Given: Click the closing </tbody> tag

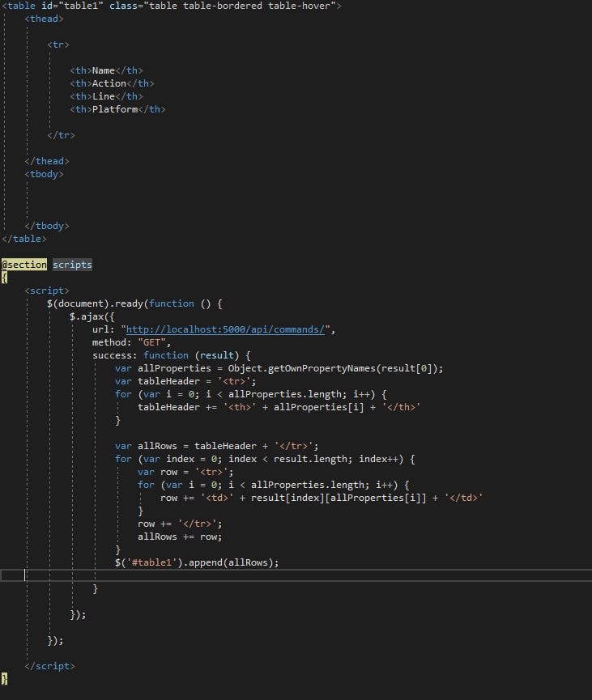Looking at the screenshot, I should pos(47,226).
